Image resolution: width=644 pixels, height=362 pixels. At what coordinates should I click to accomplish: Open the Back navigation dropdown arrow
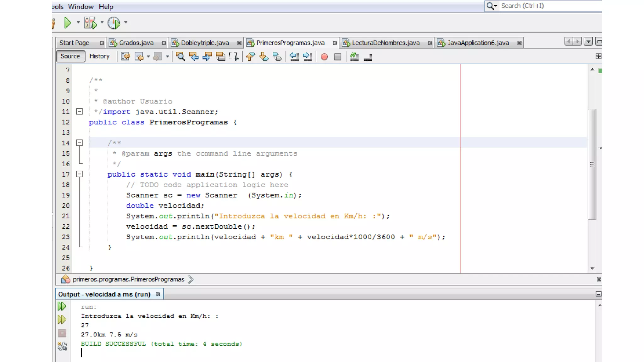click(x=148, y=57)
